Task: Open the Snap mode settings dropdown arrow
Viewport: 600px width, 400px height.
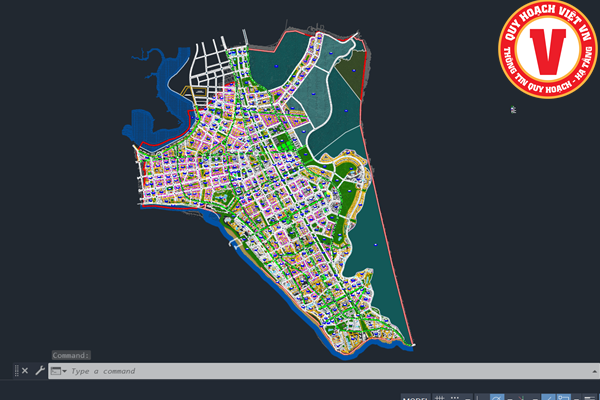Action: (467, 398)
